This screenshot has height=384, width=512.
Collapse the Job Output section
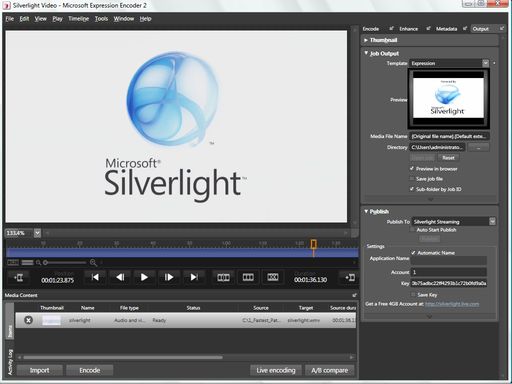pyautogui.click(x=366, y=53)
